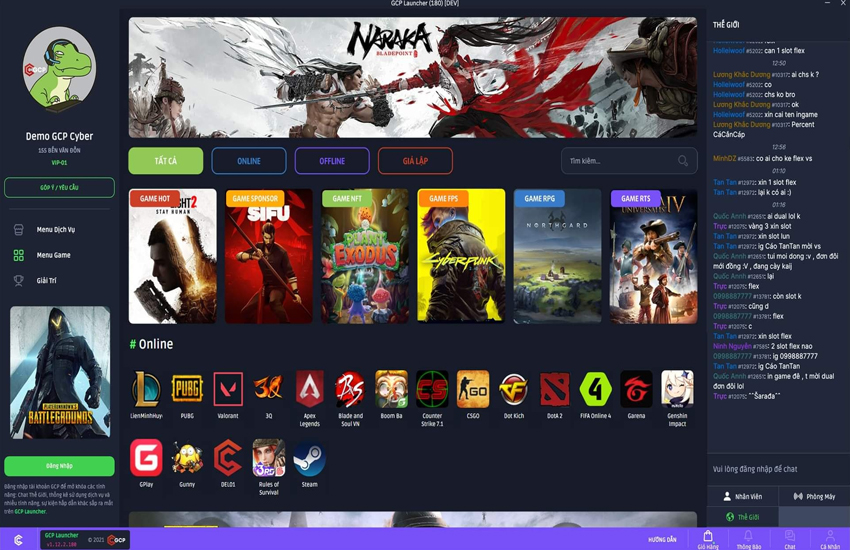This screenshot has height=550, width=850.
Task: Launch Valorant from the Online list
Action: (228, 389)
